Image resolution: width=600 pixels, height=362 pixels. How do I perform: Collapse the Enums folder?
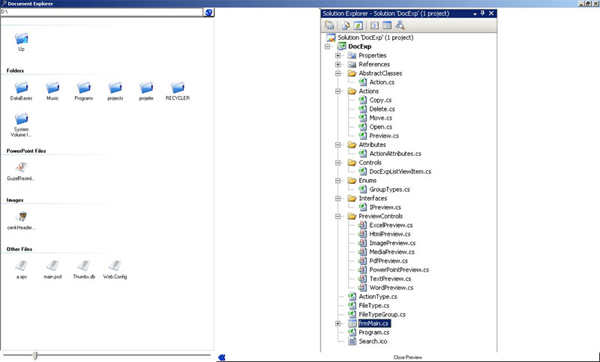338,180
